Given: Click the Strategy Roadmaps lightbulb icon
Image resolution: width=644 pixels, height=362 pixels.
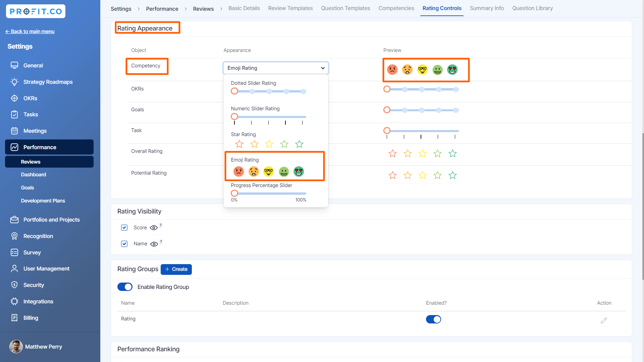Looking at the screenshot, I should coord(14,82).
